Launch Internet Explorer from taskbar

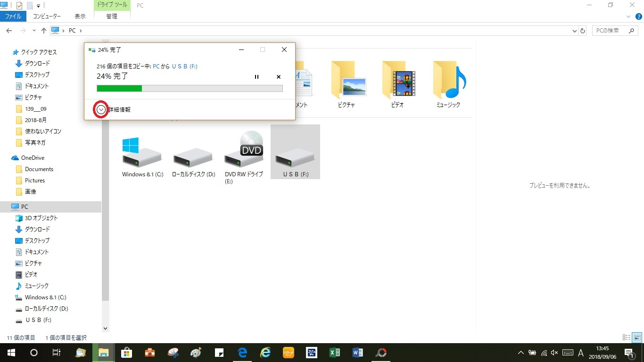[265, 353]
